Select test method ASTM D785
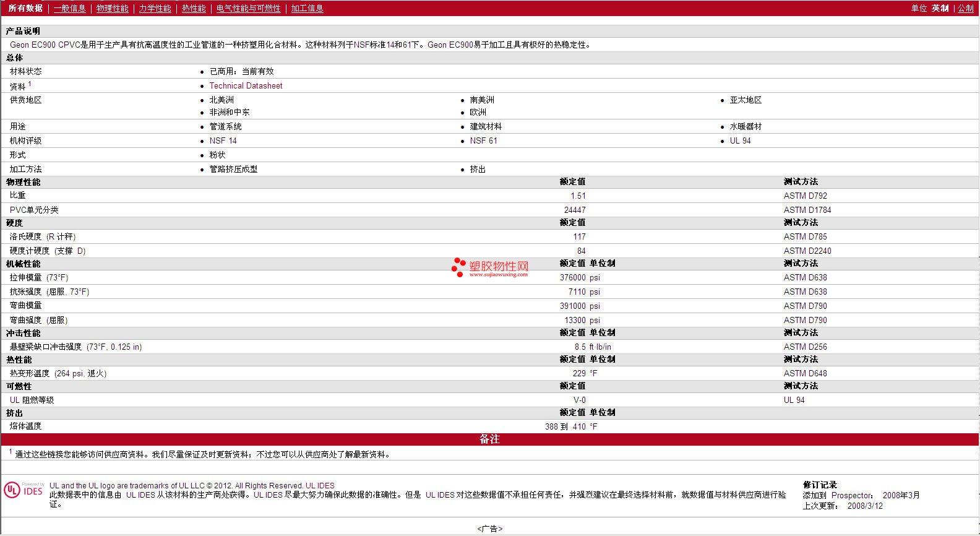 [x=805, y=237]
